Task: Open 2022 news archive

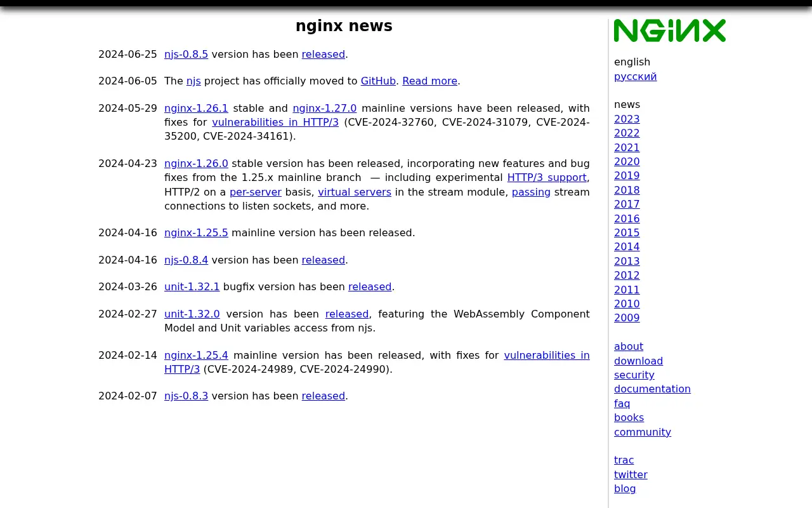Action: 627,133
